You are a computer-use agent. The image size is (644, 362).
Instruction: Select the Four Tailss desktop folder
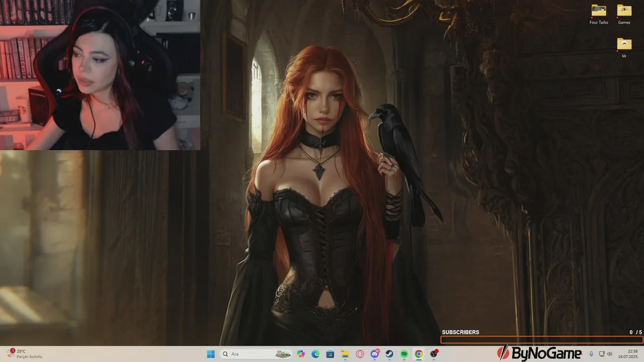(x=599, y=14)
